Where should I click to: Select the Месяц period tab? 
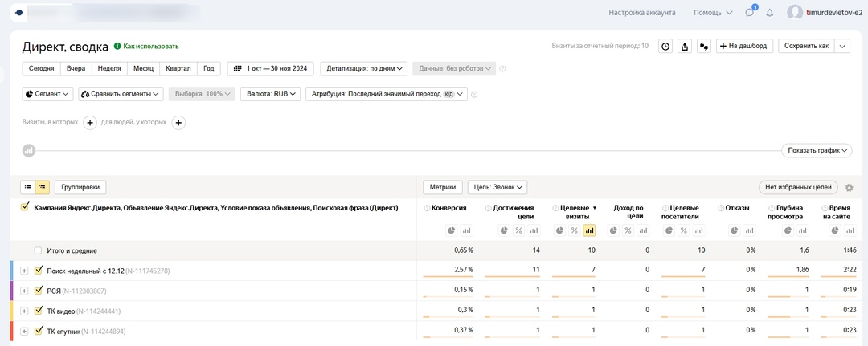click(x=143, y=68)
